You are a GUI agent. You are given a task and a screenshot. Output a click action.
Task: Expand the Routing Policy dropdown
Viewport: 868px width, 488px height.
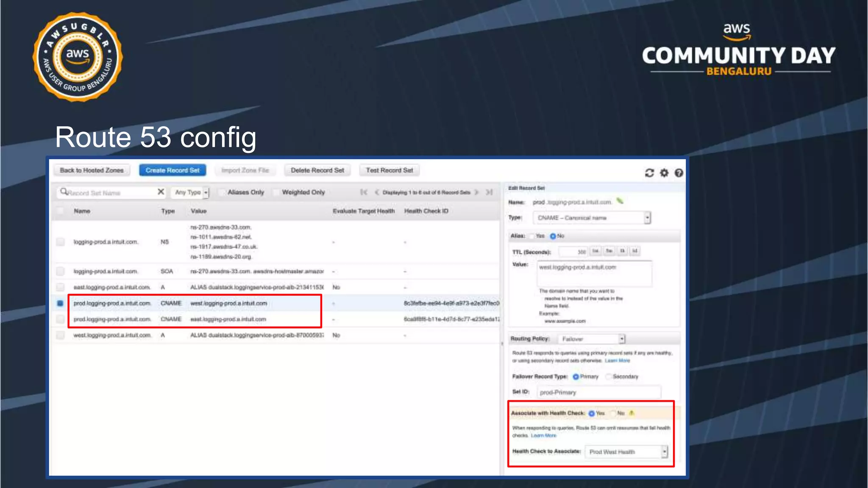coord(592,339)
